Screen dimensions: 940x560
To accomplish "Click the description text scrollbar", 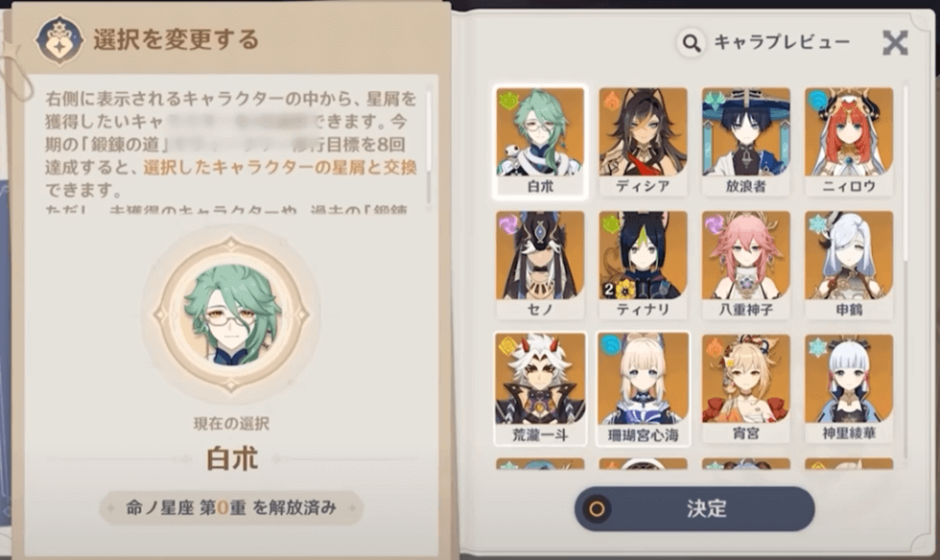I will [x=429, y=147].
